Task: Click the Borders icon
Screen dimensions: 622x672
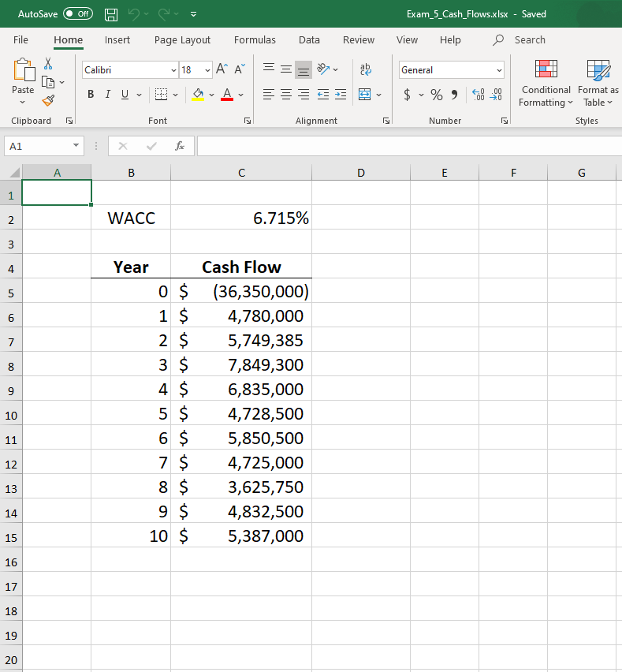Action: point(161,95)
